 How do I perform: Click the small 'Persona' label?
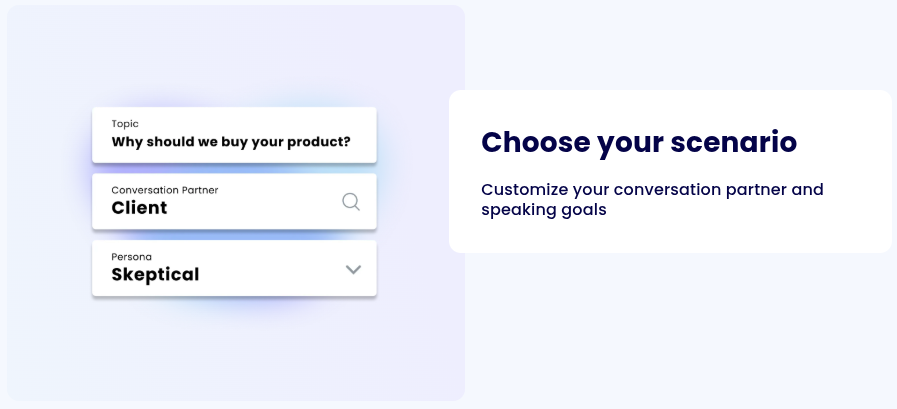click(132, 257)
